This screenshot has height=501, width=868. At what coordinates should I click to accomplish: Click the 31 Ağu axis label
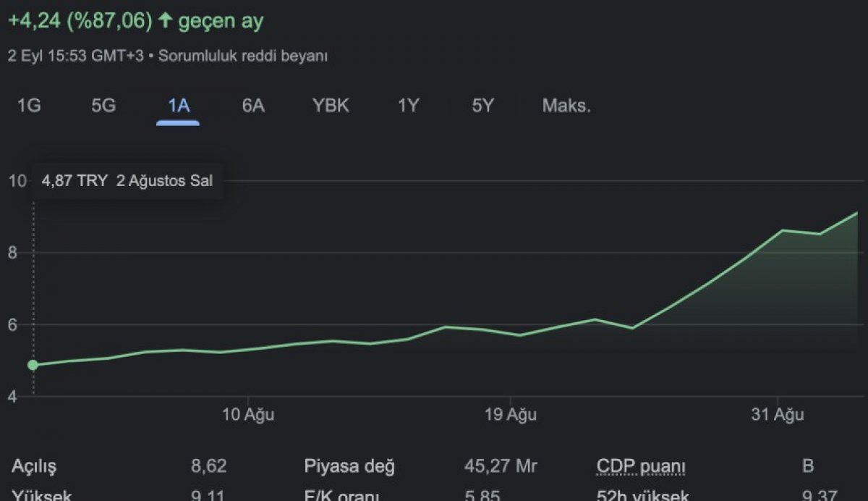778,415
